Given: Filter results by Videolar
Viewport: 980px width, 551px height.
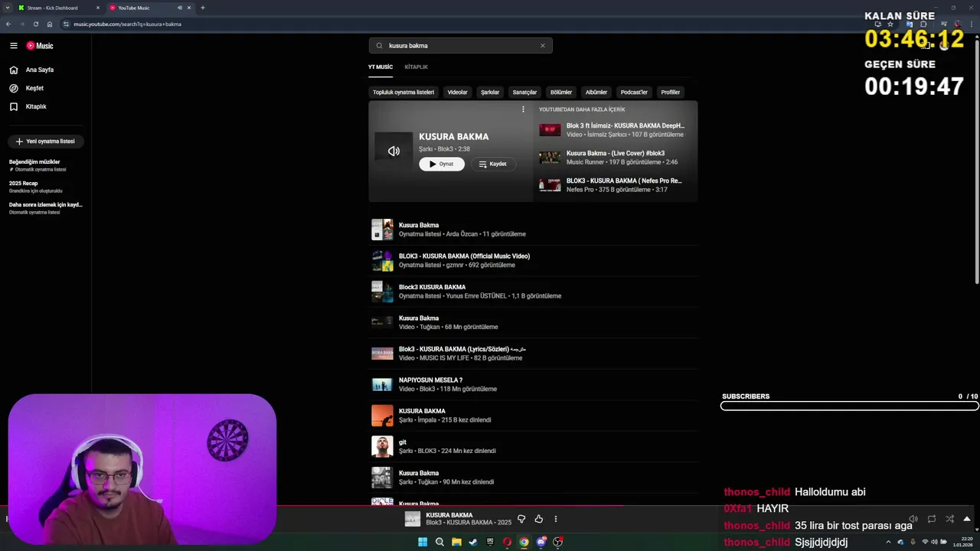Looking at the screenshot, I should pyautogui.click(x=457, y=93).
